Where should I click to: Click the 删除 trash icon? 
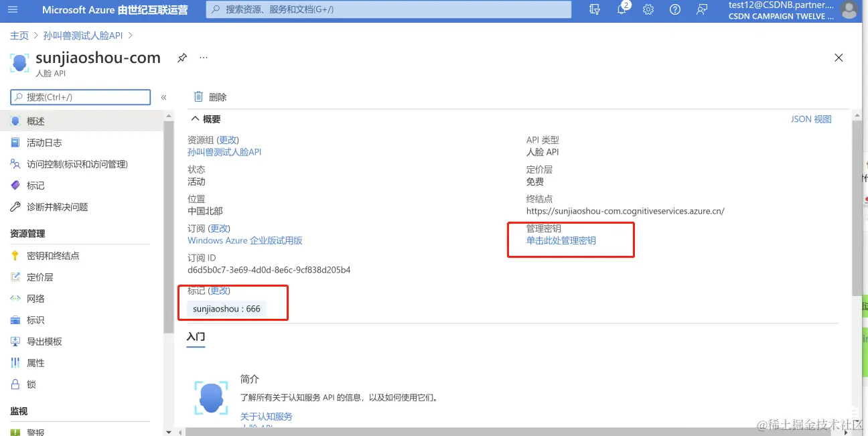198,96
